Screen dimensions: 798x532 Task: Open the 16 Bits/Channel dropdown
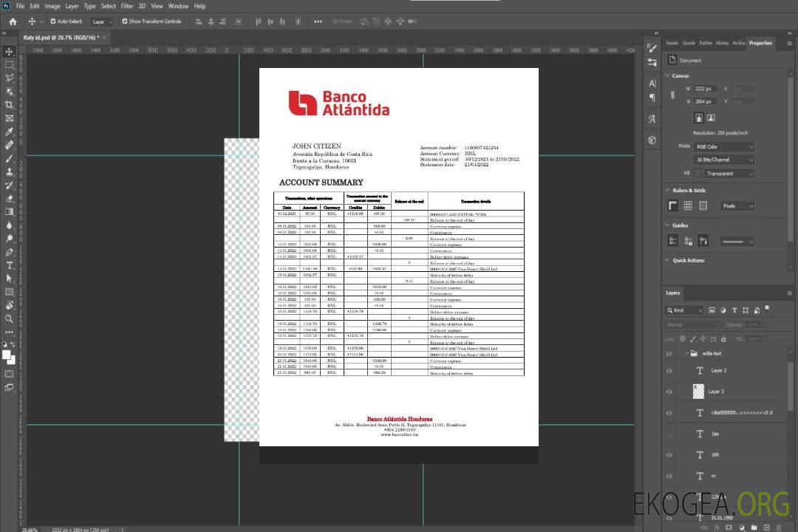pyautogui.click(x=724, y=160)
